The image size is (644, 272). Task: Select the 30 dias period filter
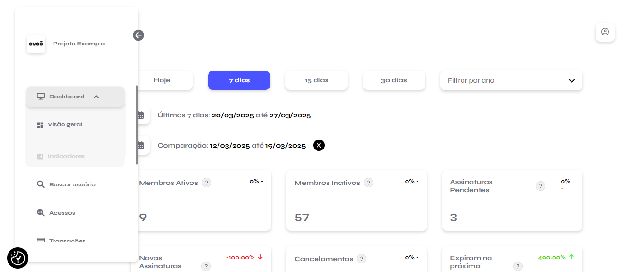(394, 80)
